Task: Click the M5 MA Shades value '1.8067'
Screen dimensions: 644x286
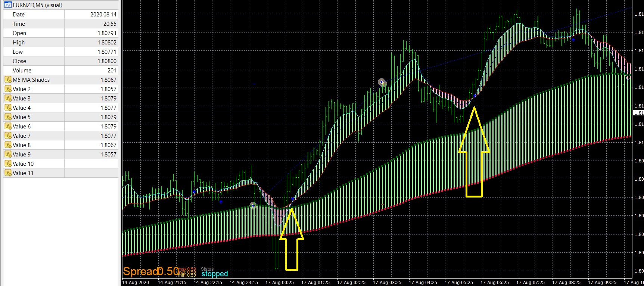Action: click(x=108, y=80)
